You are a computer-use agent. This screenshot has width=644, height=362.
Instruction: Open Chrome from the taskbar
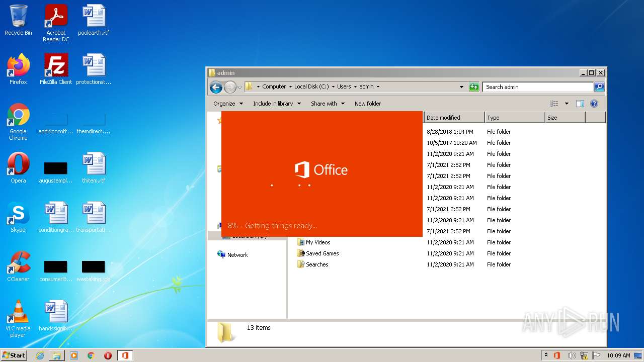[x=91, y=355]
